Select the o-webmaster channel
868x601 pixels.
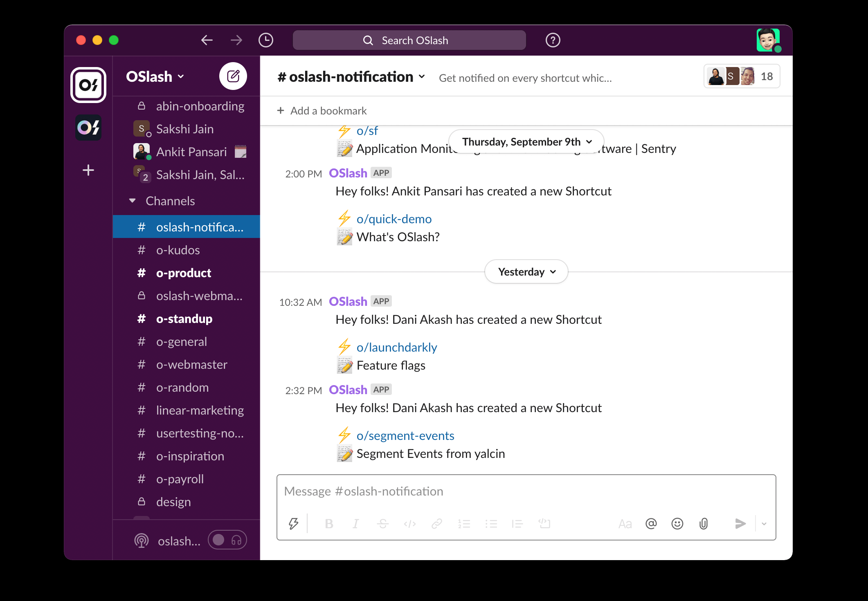[x=187, y=365]
